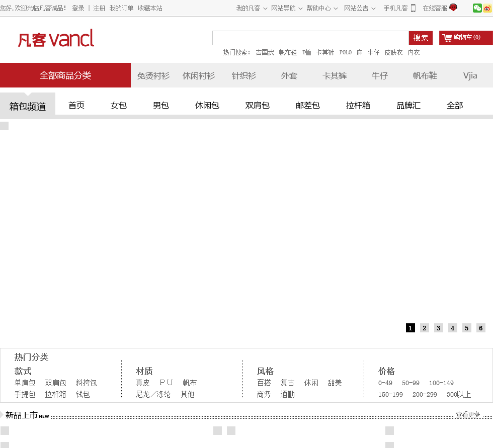This screenshot has width=493, height=448.
Task: Select 针织衫 in main navigation
Action: pos(244,76)
